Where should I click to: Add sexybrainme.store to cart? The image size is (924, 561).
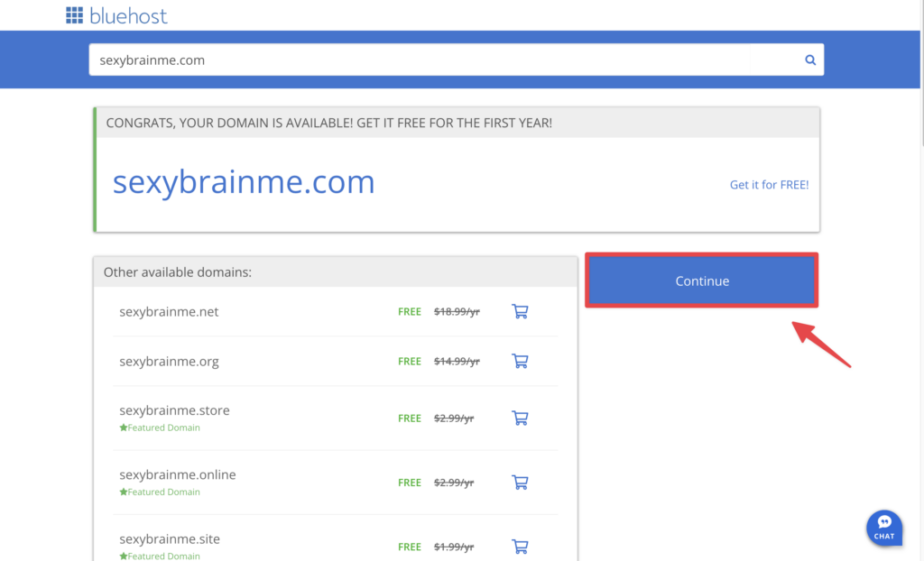click(520, 418)
